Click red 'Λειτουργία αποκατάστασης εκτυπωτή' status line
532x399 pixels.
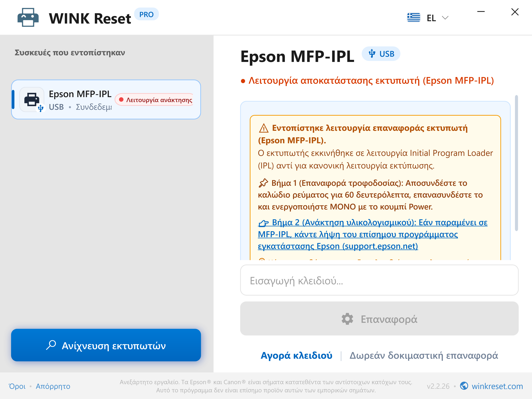[367, 81]
